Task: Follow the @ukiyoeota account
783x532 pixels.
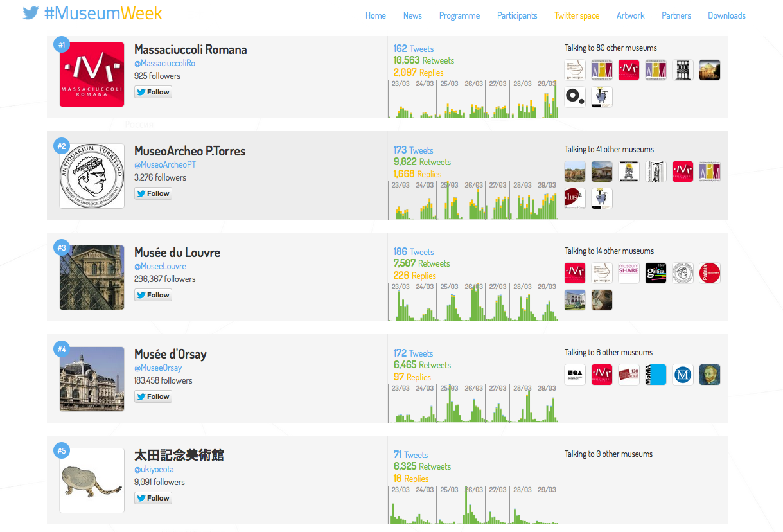Action: tap(154, 498)
